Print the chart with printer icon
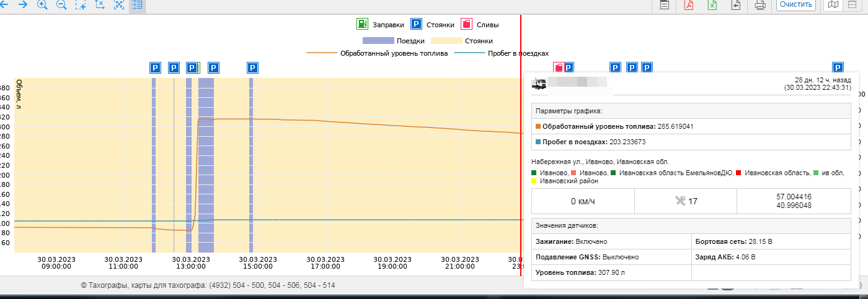Screen dimensions: 868x299 click(760, 5)
